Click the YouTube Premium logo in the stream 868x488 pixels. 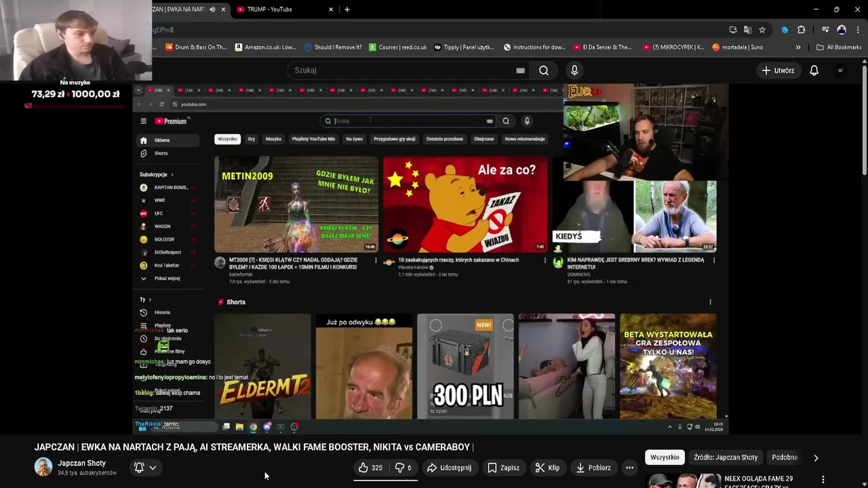[172, 121]
